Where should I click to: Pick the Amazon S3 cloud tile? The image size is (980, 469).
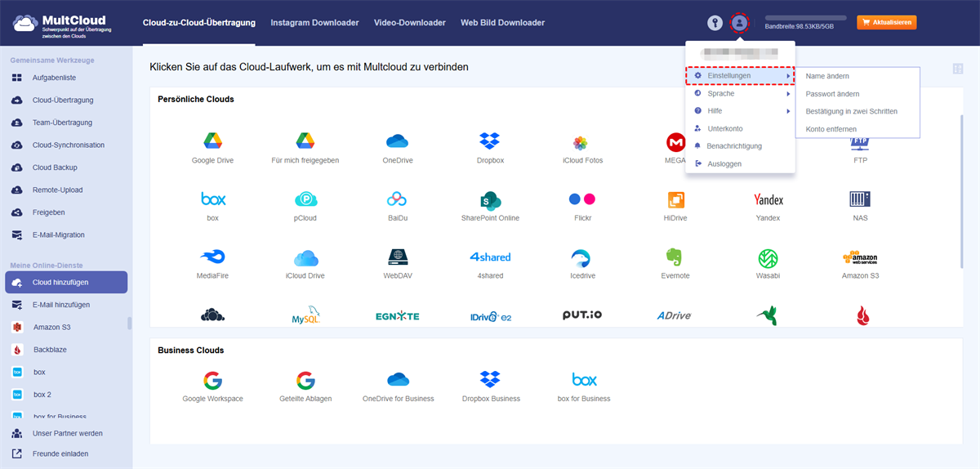(860, 257)
